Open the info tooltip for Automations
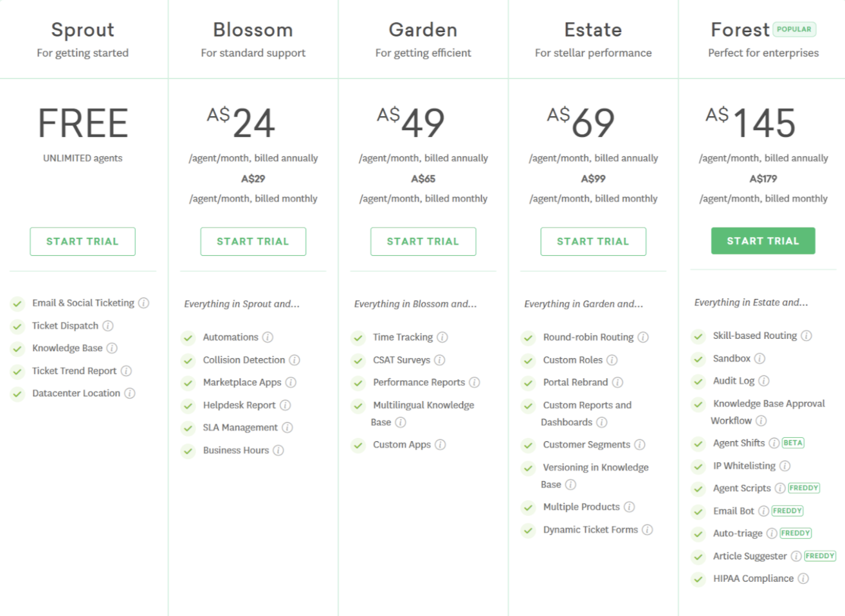845x616 pixels. pos(268,337)
